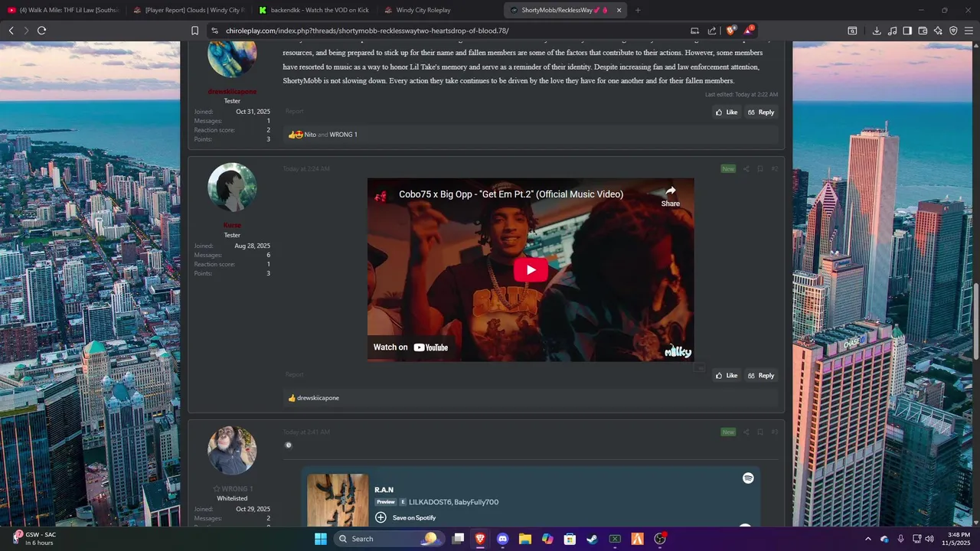Open Task View on taskbar

(457, 539)
